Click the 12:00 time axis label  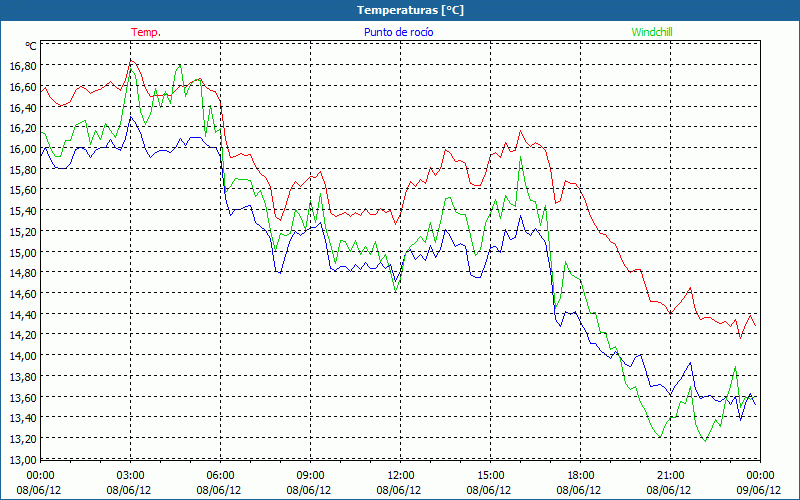pos(401,476)
